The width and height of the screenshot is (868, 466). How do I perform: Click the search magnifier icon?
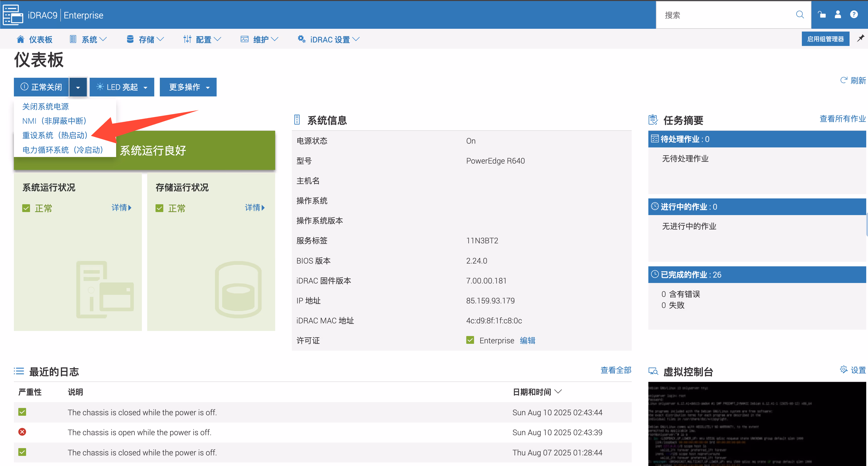800,14
